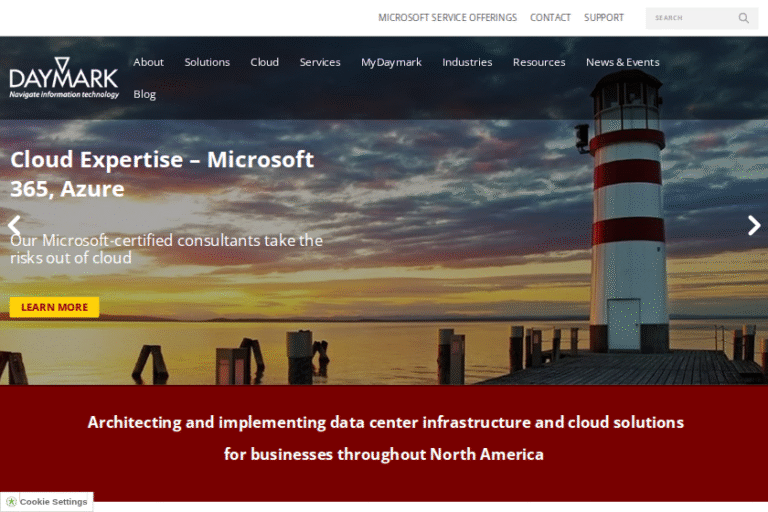Open the MyDaymark page
This screenshot has width=768, height=512.
391,62
